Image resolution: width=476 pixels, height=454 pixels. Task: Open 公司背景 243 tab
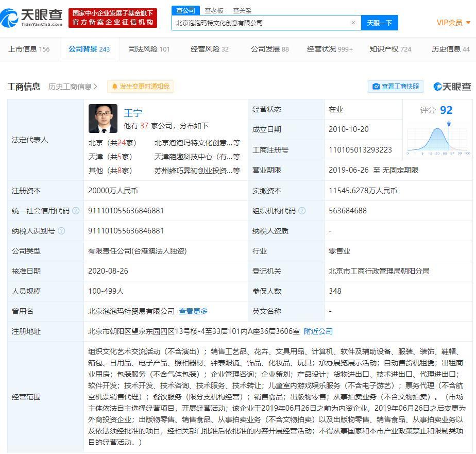click(x=89, y=49)
